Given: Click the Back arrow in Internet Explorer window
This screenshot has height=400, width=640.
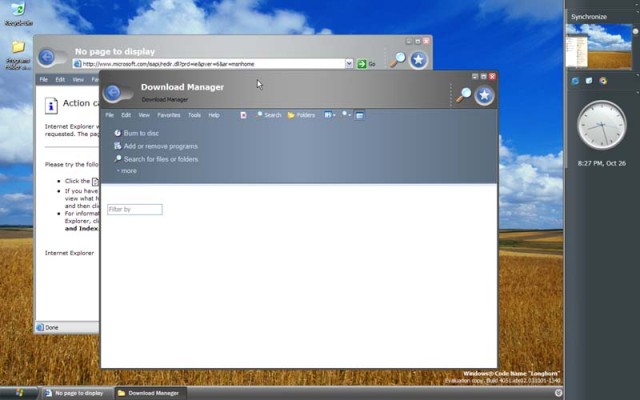Looking at the screenshot, I should point(47,57).
